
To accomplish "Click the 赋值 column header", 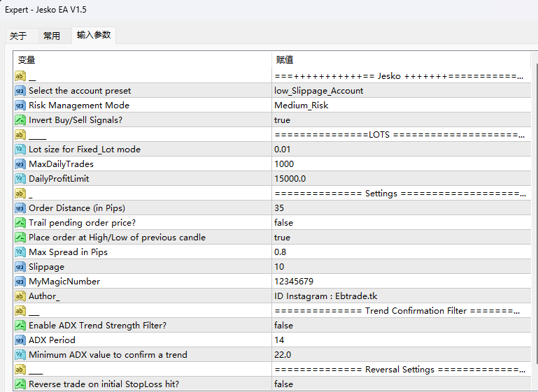I will point(285,60).
